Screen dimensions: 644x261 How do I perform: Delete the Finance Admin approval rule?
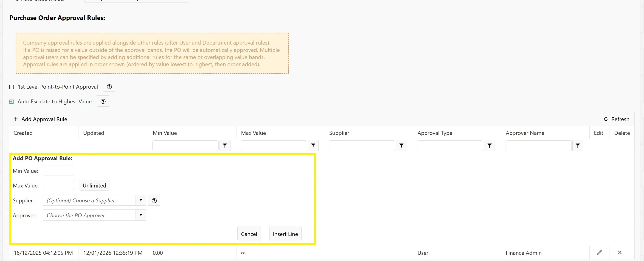point(619,252)
